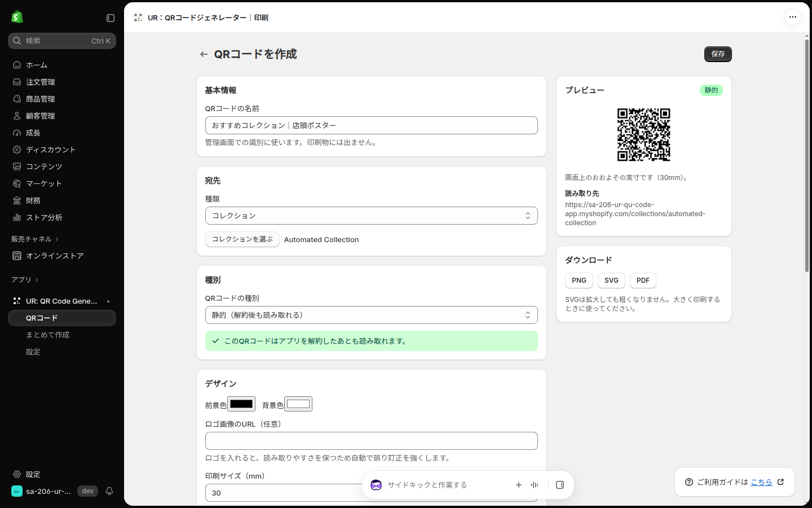This screenshot has height=508, width=812.
Task: Download the QR code as PNG
Action: (579, 281)
